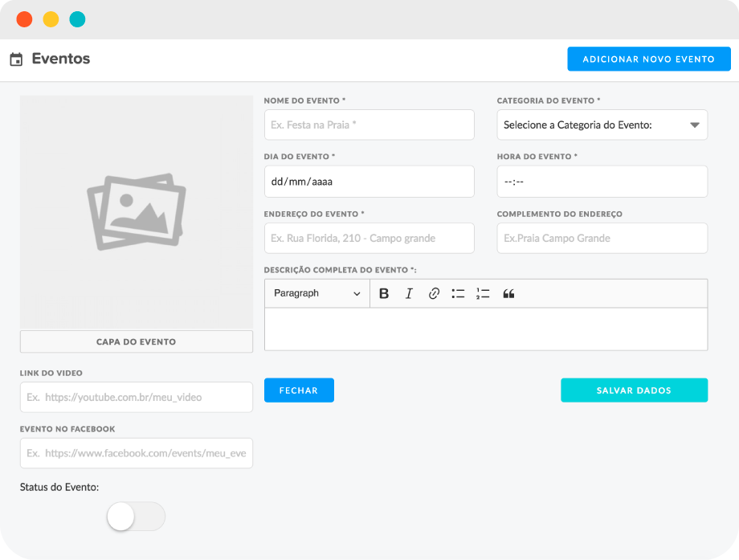Click the red window close dot
739x560 pixels.
pyautogui.click(x=25, y=19)
